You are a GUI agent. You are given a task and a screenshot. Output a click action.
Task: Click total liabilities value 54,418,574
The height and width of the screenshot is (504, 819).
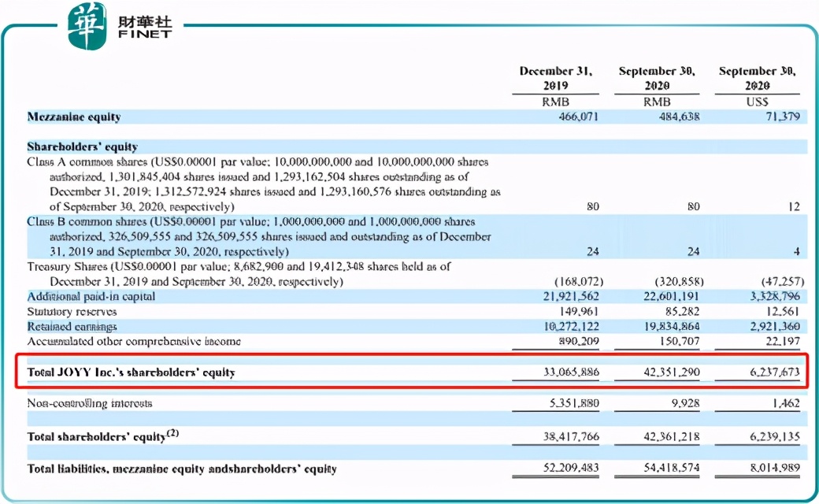coord(671,468)
